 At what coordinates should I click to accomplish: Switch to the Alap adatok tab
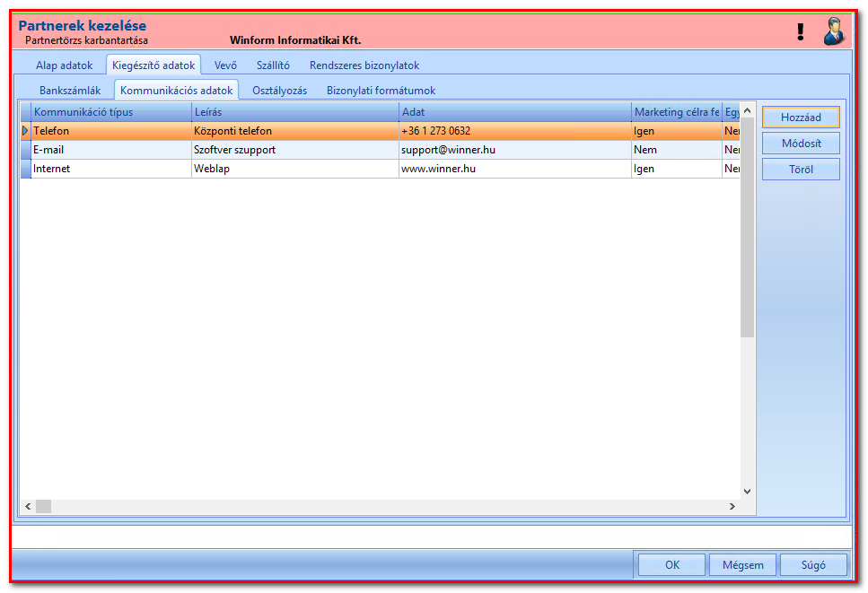click(x=65, y=65)
